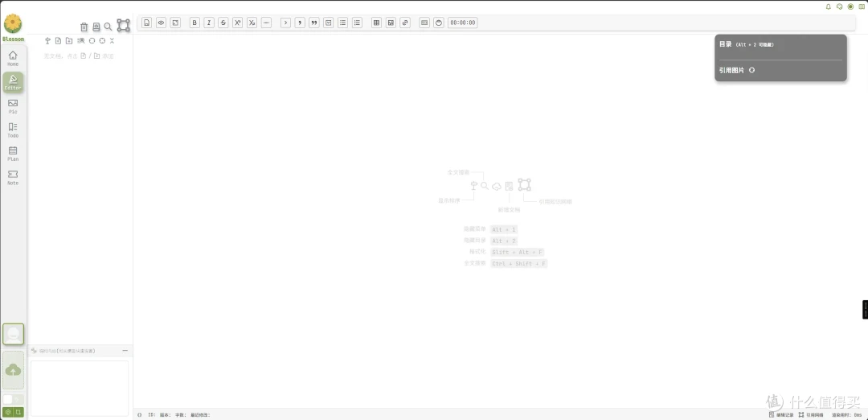Select the Editor section in sidebar
The image size is (868, 420).
click(x=13, y=82)
